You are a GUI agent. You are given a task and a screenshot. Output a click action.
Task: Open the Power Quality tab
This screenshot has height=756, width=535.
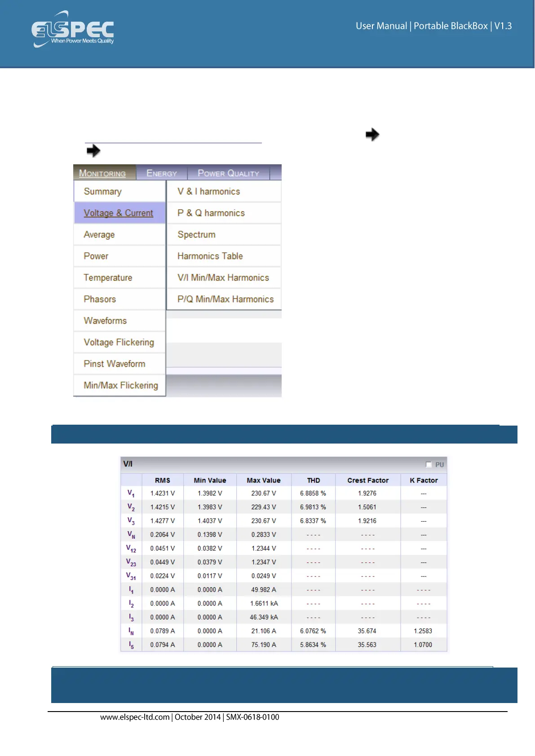click(228, 173)
